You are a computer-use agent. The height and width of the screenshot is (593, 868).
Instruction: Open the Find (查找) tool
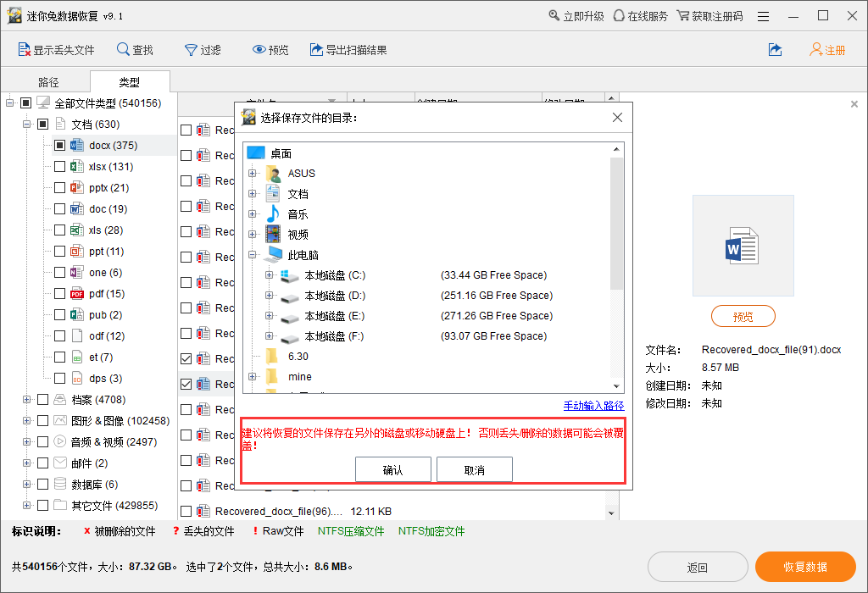pos(135,50)
